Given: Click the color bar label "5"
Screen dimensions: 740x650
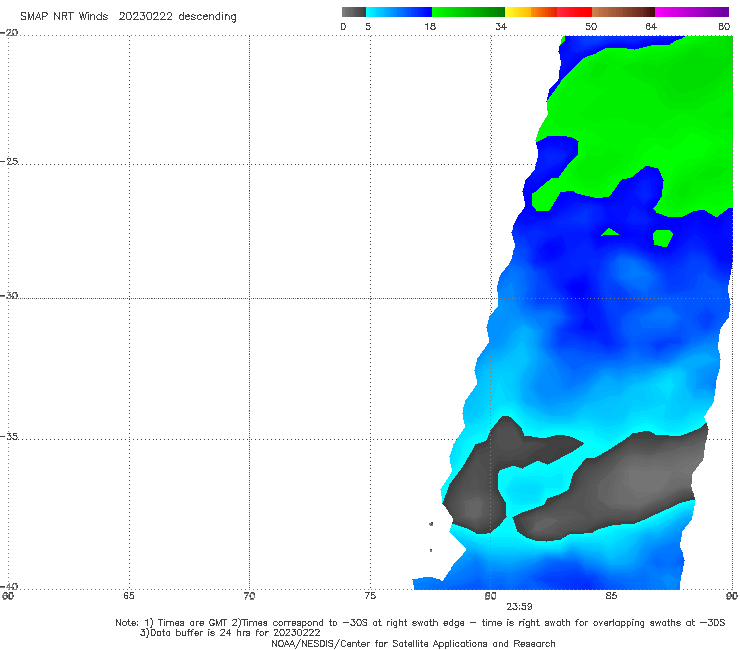Looking at the screenshot, I should (368, 27).
